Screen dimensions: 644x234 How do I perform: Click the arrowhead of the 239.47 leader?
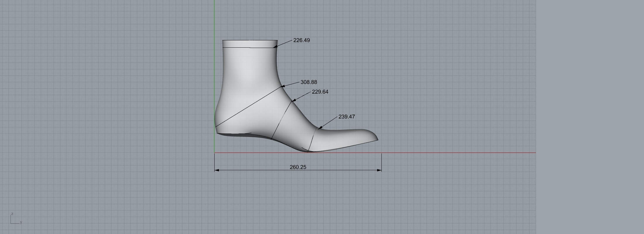[x=320, y=128]
